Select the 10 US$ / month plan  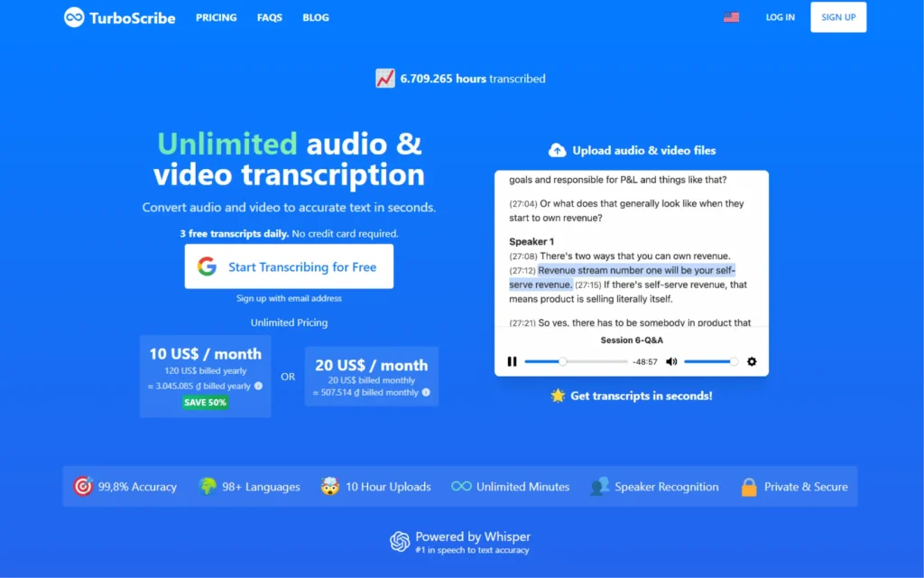[205, 377]
